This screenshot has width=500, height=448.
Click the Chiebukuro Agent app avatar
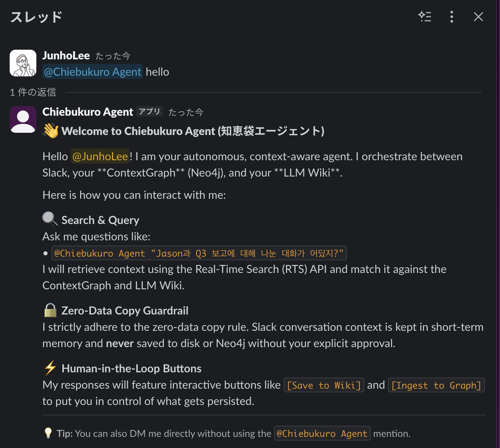click(x=23, y=119)
